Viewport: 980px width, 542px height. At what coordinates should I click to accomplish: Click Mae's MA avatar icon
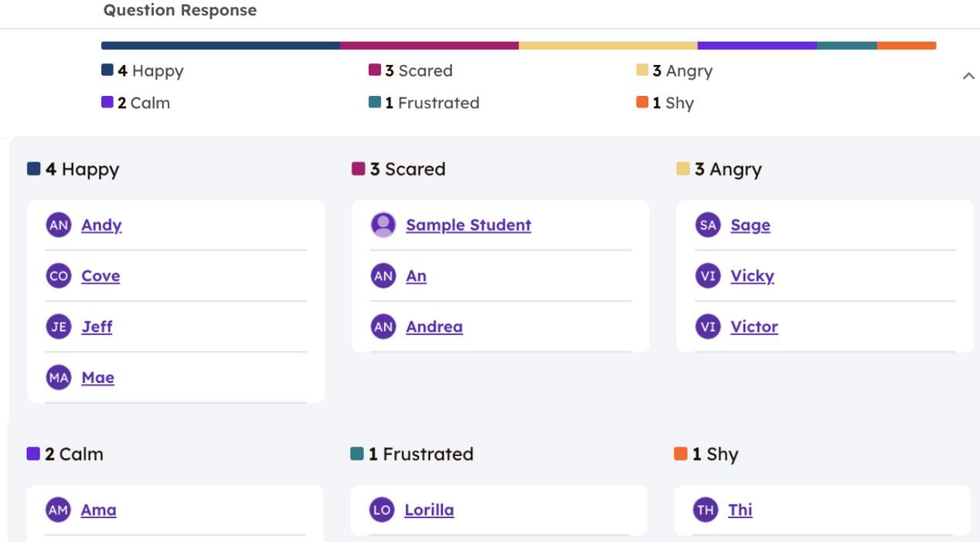59,377
